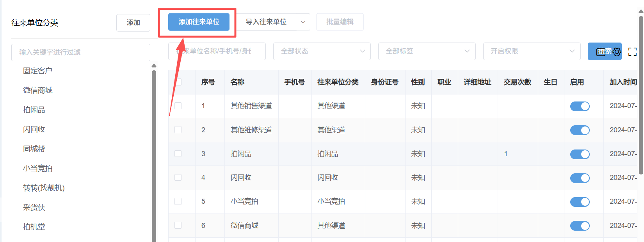Tick the checkbox for row 2 其他维修渠道

[x=178, y=130]
